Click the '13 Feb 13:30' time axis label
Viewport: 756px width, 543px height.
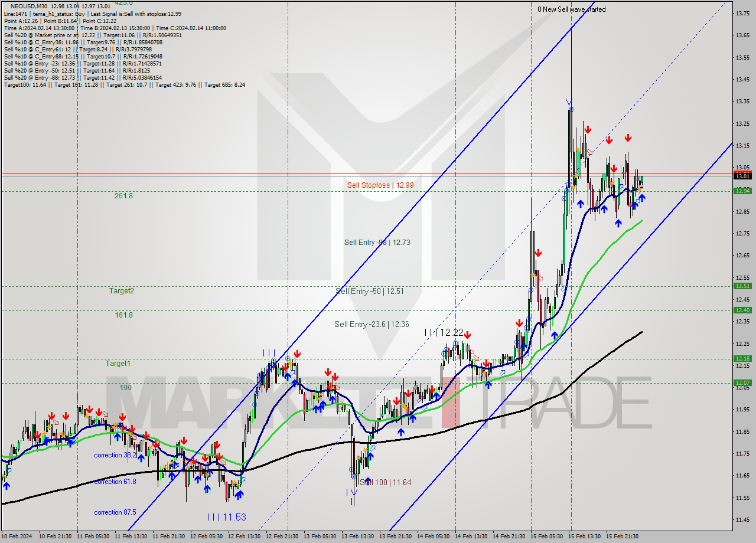[359, 537]
